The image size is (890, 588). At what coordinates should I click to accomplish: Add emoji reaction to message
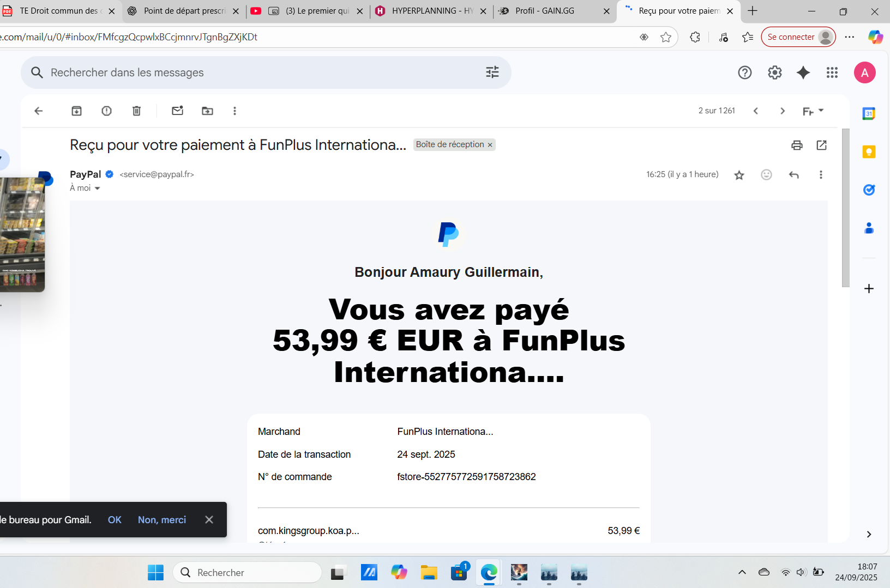[x=767, y=174]
